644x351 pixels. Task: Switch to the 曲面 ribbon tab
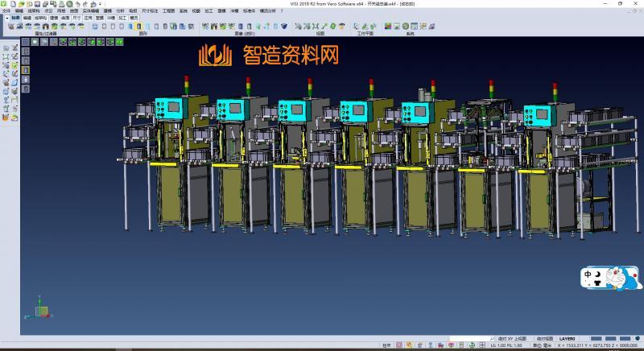pyautogui.click(x=65, y=16)
